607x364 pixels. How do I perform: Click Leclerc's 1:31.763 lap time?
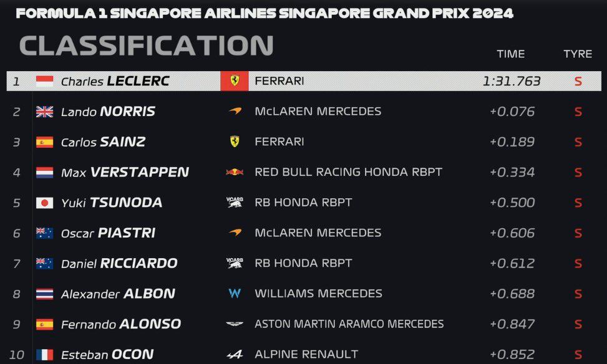tap(512, 81)
